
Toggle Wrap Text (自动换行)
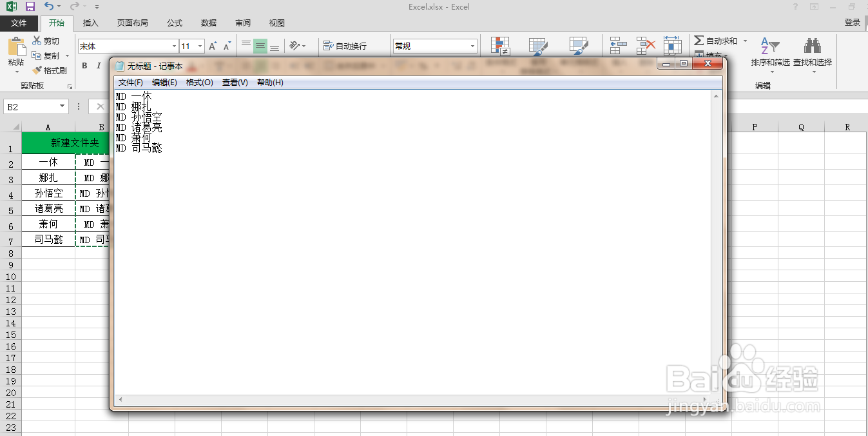point(345,46)
